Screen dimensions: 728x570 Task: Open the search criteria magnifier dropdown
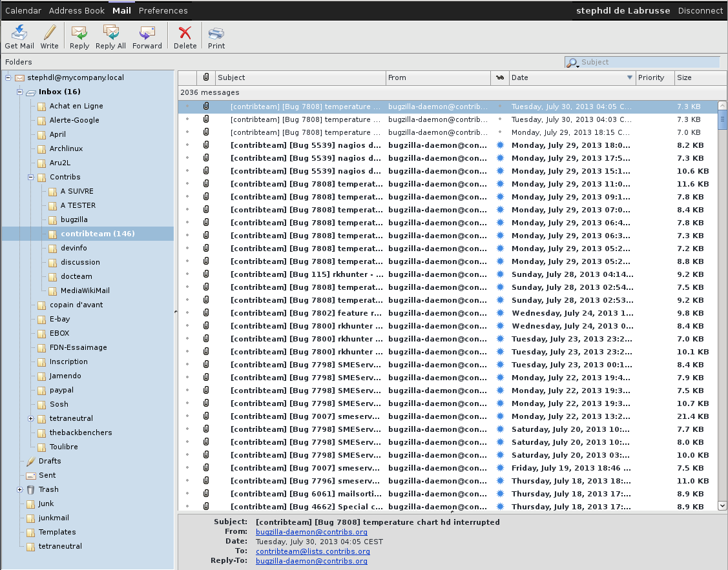click(573, 63)
